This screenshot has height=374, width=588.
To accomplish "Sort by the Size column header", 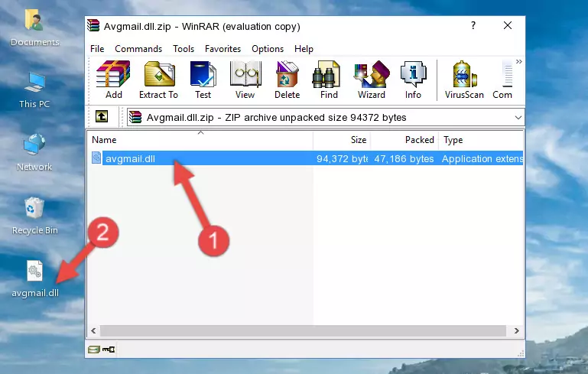I will pos(342,139).
